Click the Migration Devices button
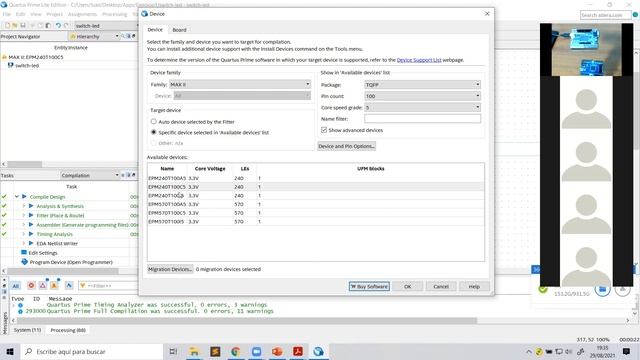The image size is (640, 360). coord(170,269)
